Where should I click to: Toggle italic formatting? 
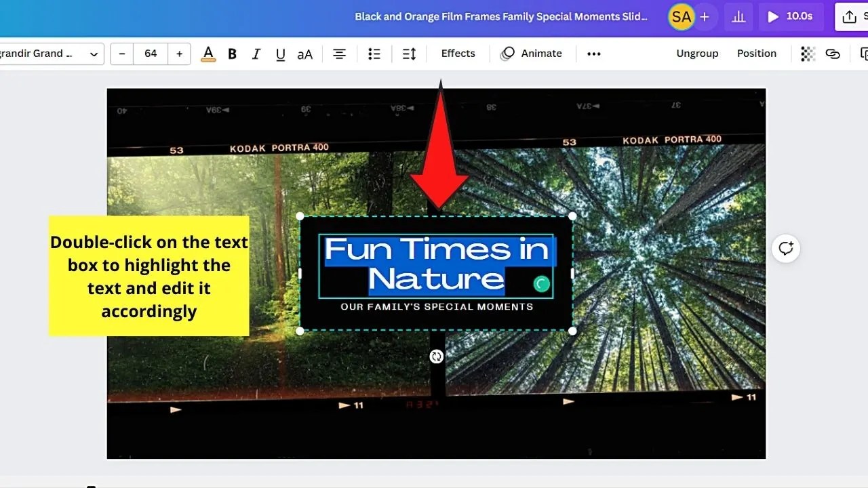256,54
